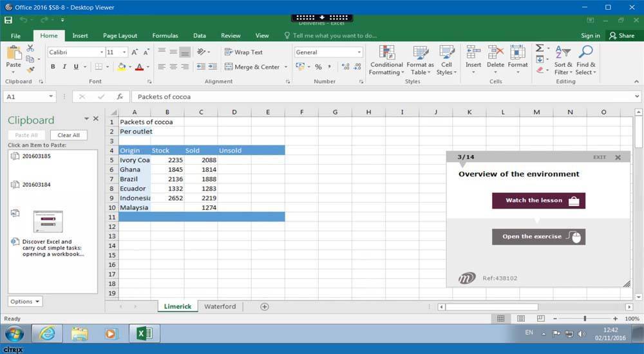Click the Insert Function fx icon

(x=120, y=97)
